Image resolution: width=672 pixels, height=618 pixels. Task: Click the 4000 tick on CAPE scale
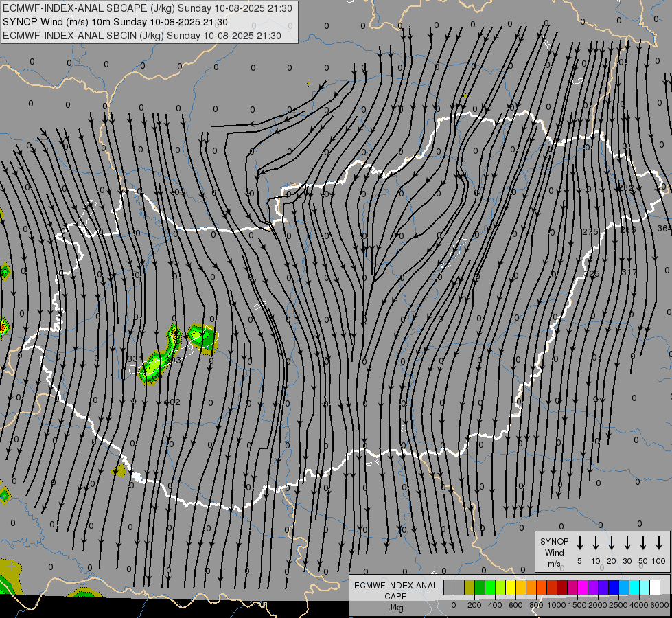pos(639,605)
